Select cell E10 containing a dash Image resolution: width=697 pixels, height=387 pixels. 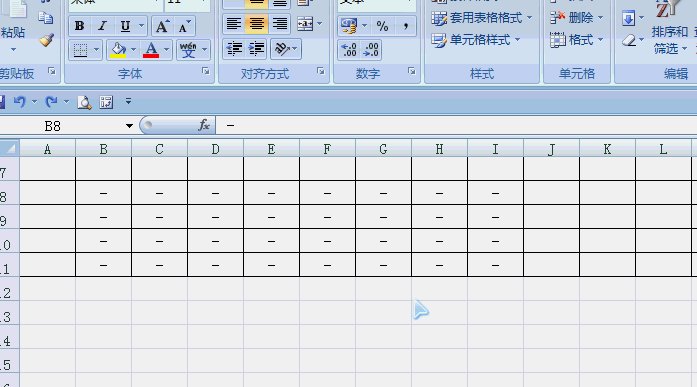272,241
